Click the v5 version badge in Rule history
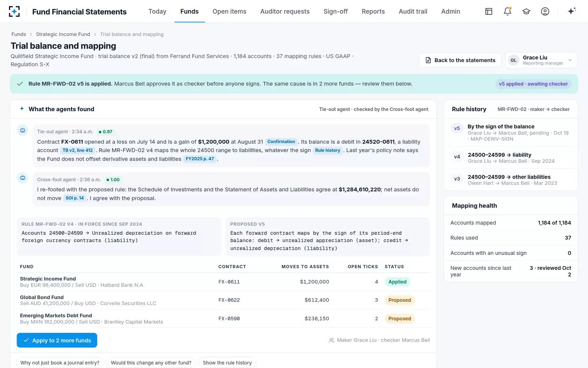Viewport: 588px width, 368px height. [x=457, y=128]
